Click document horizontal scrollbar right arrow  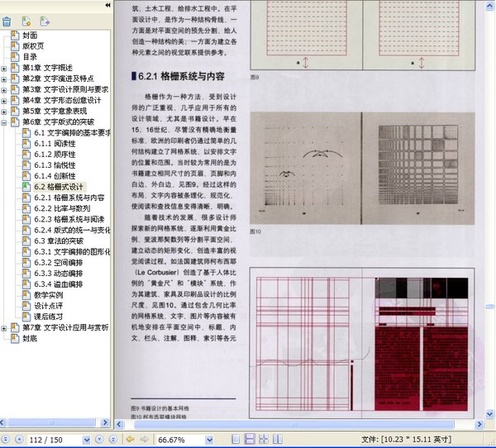click(x=479, y=424)
